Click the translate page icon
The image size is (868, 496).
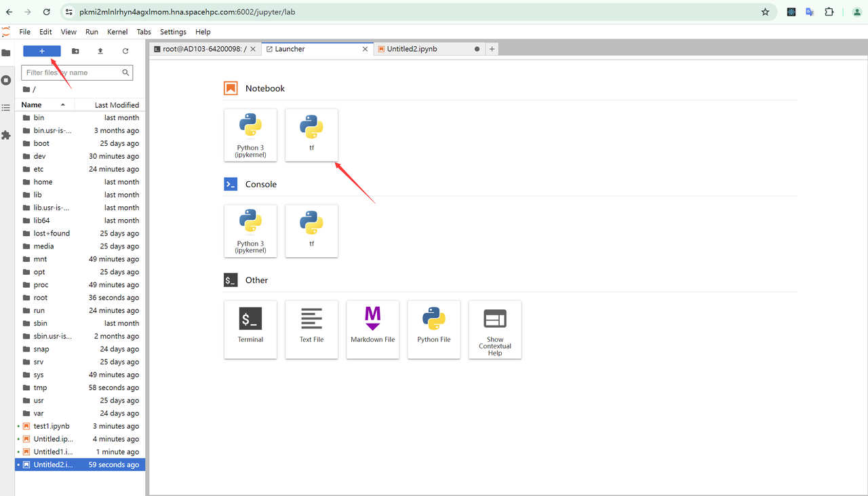pyautogui.click(x=810, y=12)
